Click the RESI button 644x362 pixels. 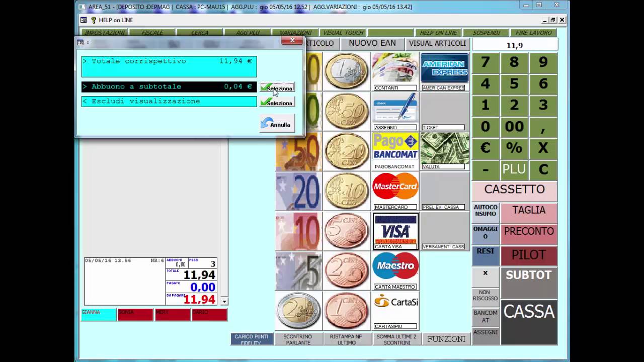click(486, 255)
